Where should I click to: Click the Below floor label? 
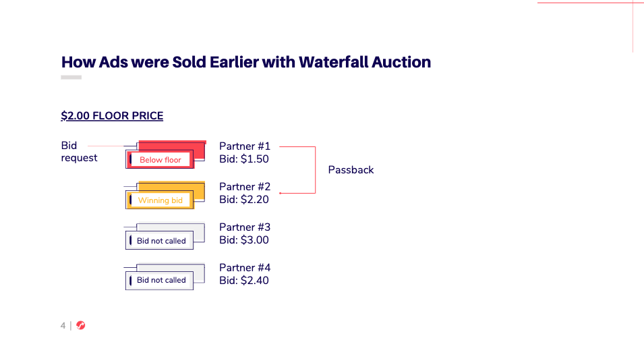160,160
